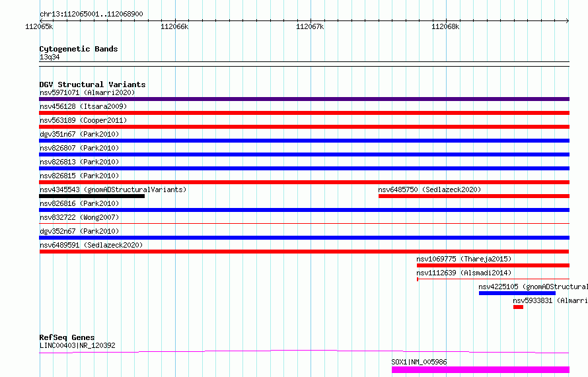Open the nsv456128 (Itsara2009) variant label
This screenshot has height=377, width=588.
point(83,106)
